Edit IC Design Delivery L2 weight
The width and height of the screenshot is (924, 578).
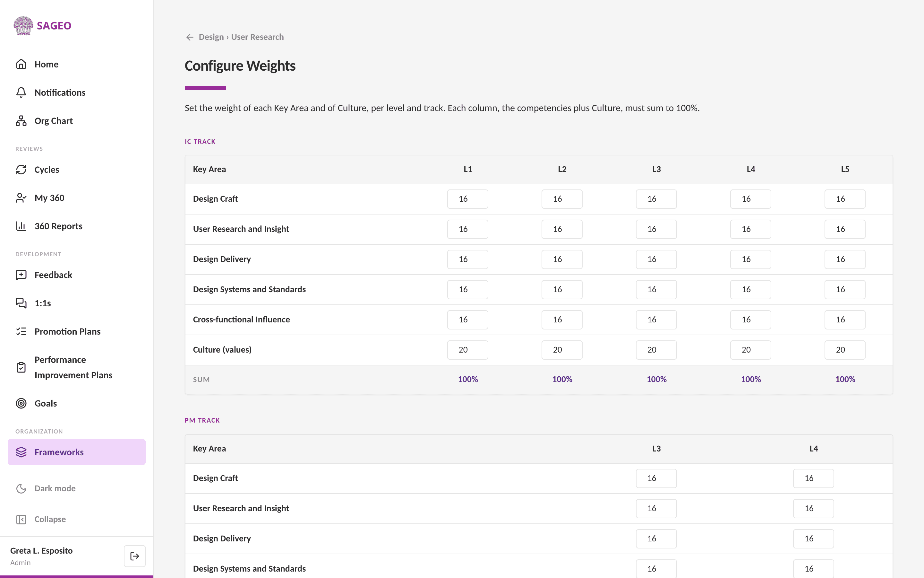pyautogui.click(x=562, y=259)
